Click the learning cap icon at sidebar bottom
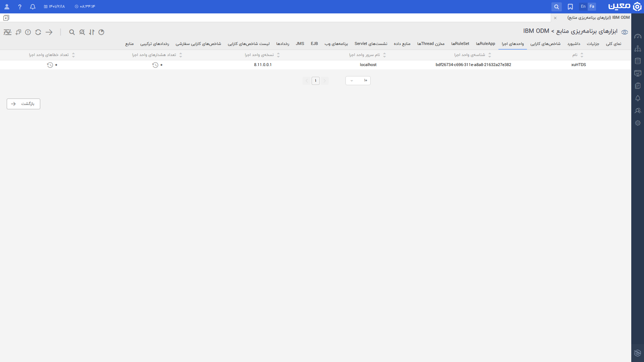The image size is (644, 362). pos(638,353)
